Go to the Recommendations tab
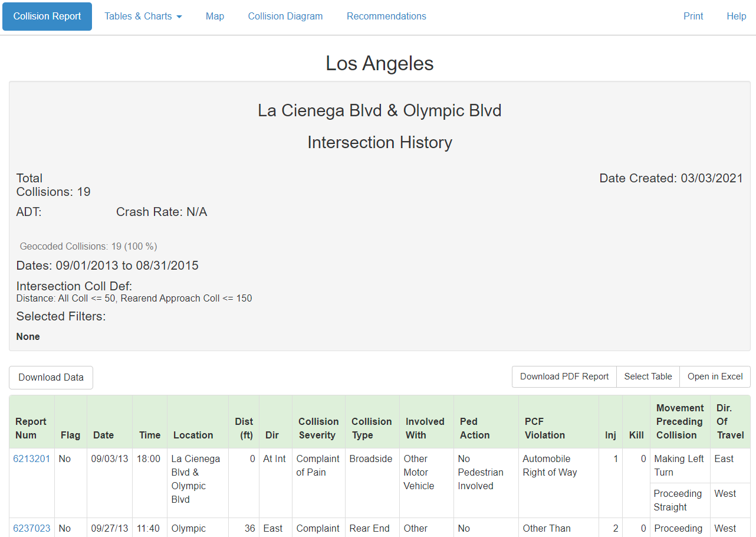This screenshot has height=537, width=756. (x=386, y=17)
